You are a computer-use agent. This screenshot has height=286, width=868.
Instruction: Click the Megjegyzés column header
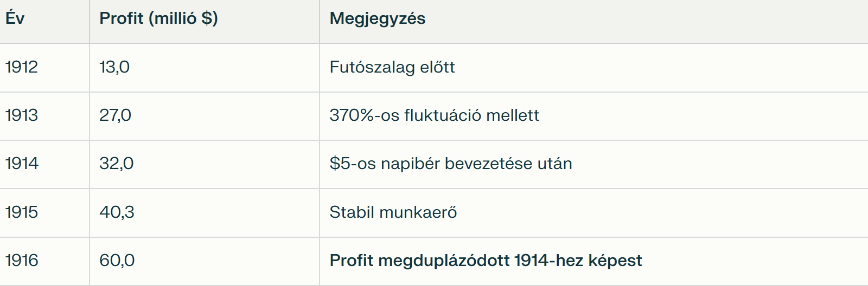(x=377, y=18)
